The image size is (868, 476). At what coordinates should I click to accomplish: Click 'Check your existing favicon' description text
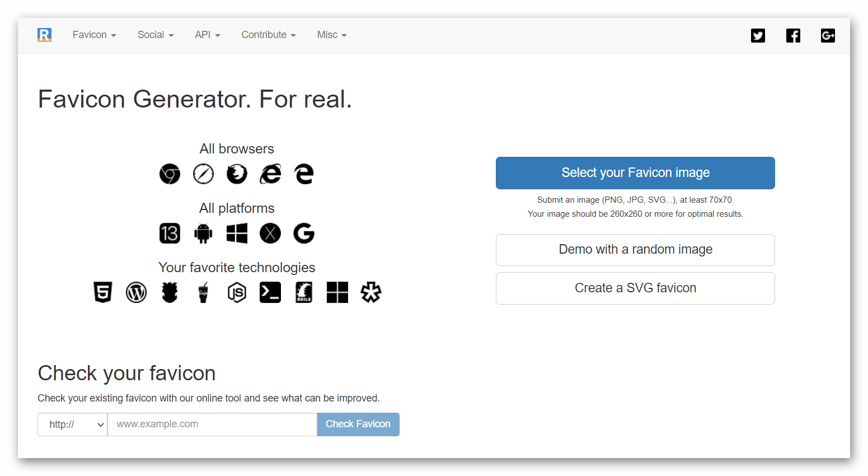209,398
